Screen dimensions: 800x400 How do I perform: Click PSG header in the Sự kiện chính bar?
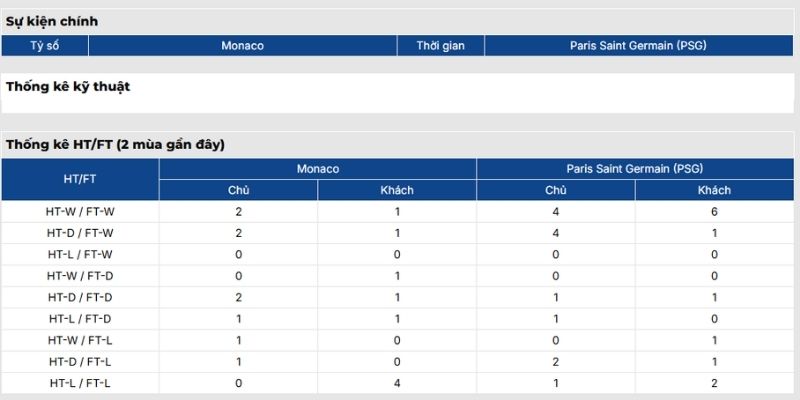638,46
